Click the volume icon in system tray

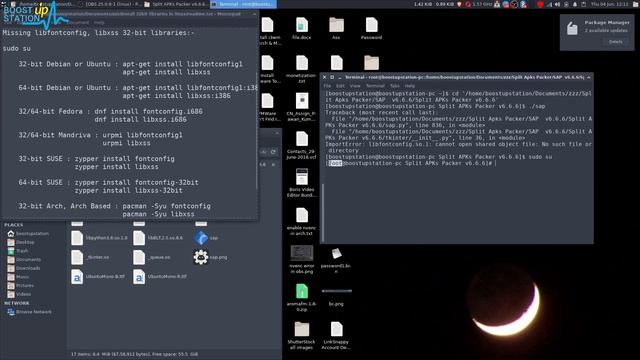tap(557, 4)
